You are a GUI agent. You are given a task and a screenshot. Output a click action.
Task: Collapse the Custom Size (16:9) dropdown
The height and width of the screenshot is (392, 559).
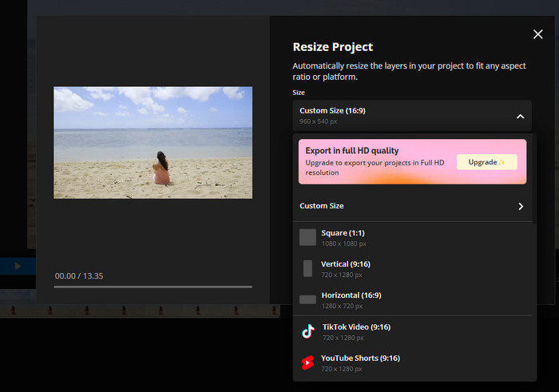pos(412,116)
